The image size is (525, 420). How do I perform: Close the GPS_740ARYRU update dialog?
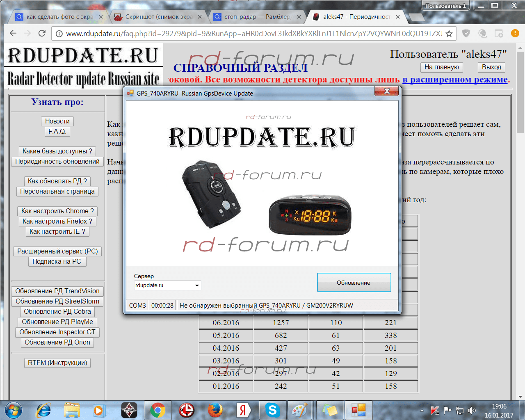pyautogui.click(x=386, y=91)
